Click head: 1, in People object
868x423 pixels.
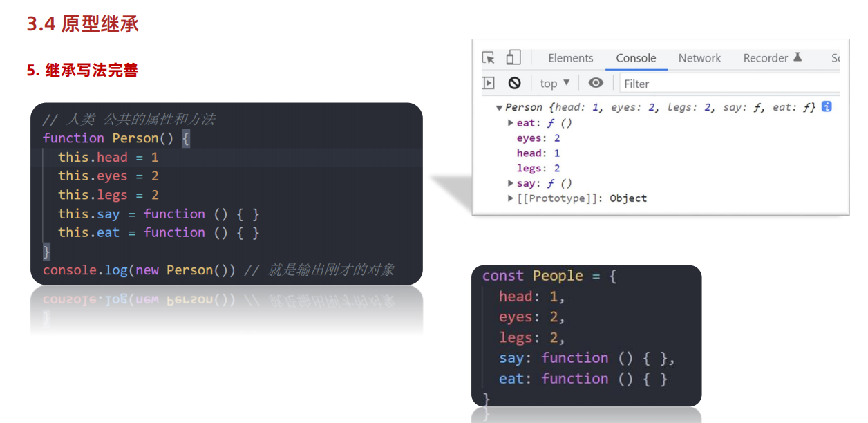pyautogui.click(x=532, y=297)
